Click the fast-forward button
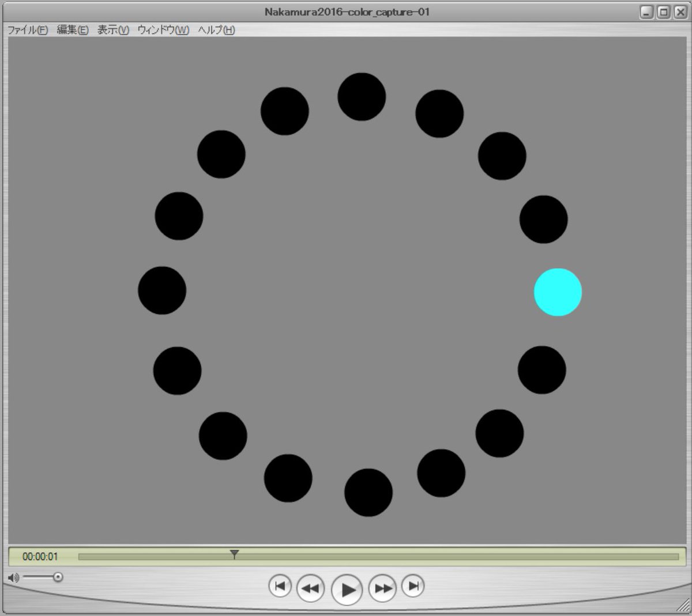Screen dimensions: 692x616 pos(382,588)
